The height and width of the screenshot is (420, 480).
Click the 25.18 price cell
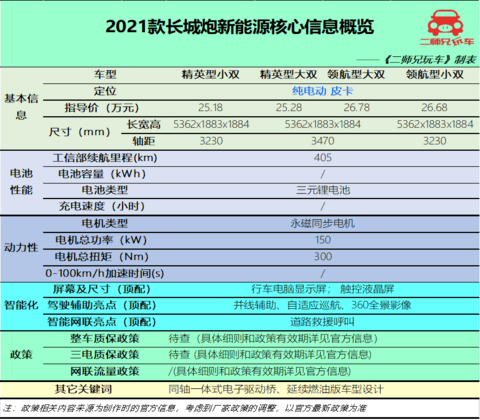(210, 108)
